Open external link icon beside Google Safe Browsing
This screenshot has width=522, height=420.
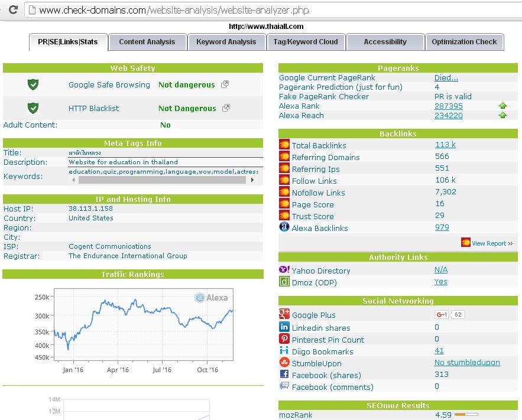(x=225, y=84)
